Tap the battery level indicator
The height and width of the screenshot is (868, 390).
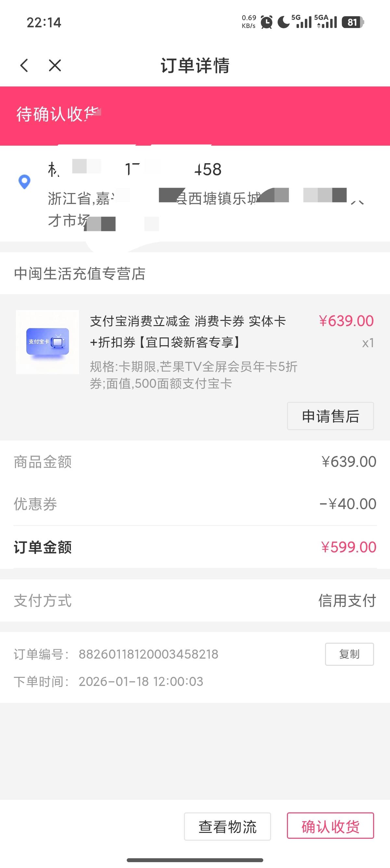click(x=353, y=22)
